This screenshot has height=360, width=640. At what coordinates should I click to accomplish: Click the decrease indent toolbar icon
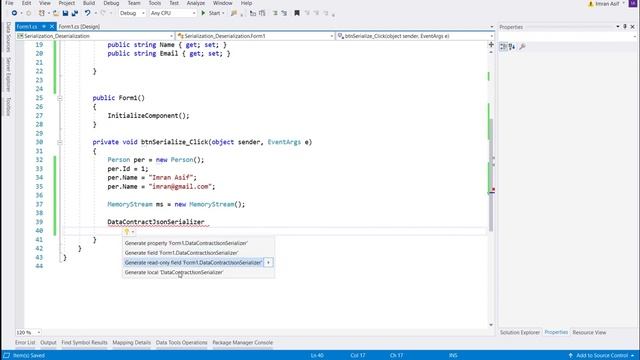(253, 13)
